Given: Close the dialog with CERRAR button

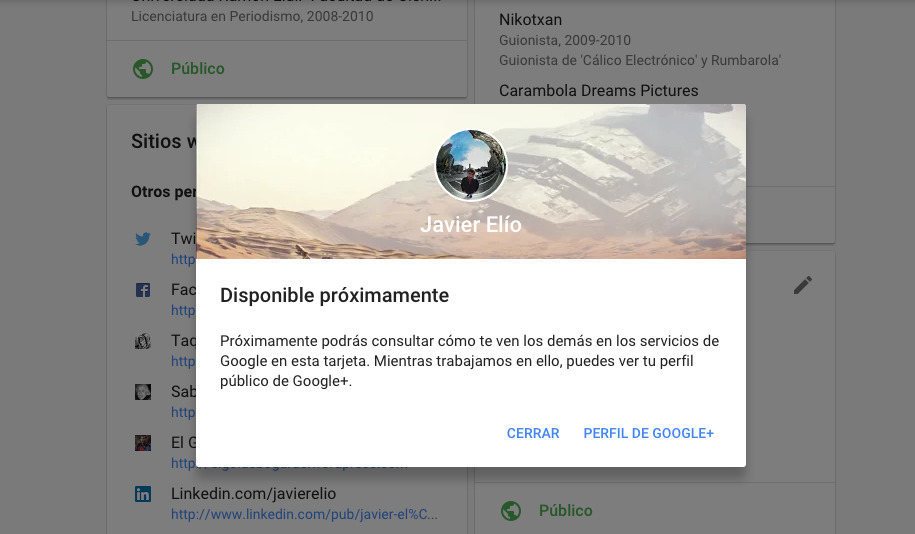Looking at the screenshot, I should (x=533, y=433).
